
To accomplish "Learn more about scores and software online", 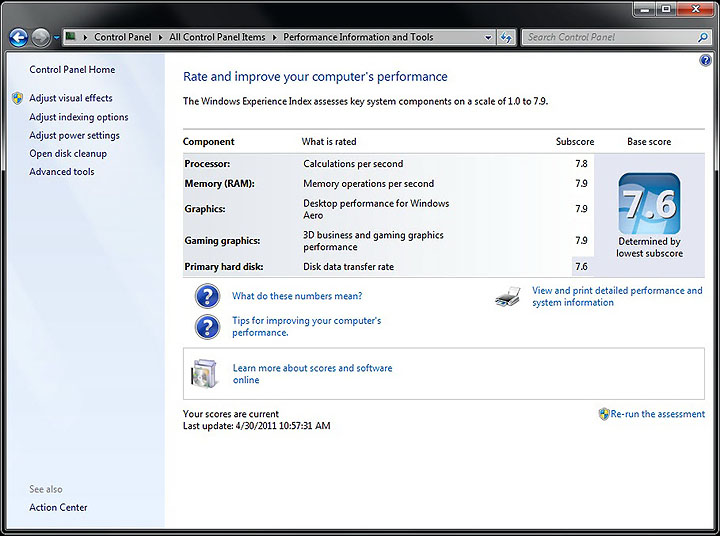I will click(x=313, y=374).
